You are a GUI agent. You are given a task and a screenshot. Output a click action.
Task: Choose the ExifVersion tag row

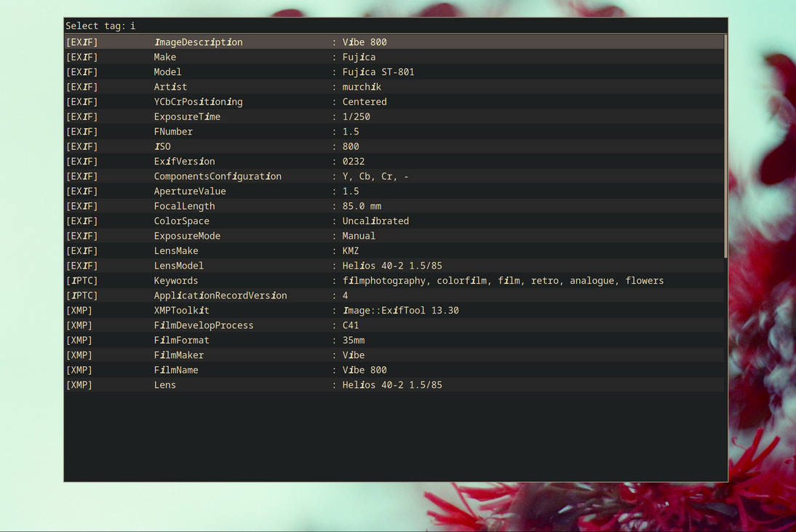(x=394, y=162)
